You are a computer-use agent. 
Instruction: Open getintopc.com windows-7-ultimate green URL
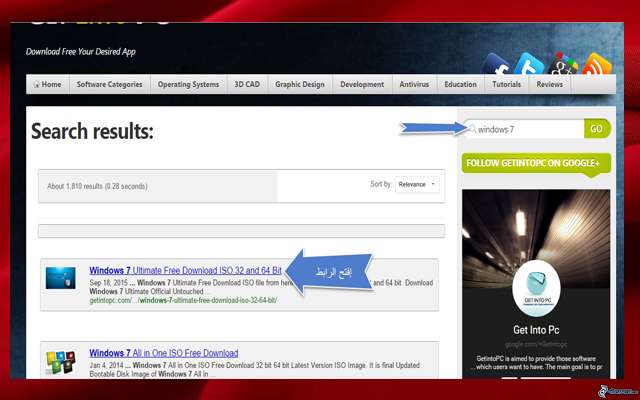point(183,300)
